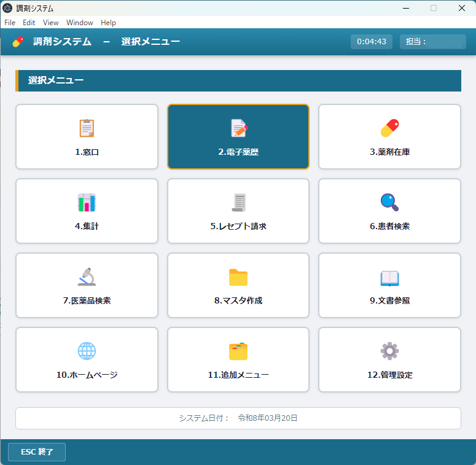Viewport: 476px width, 465px height.
Task: Click the globe icon for 10.ホームページ
Action: [87, 351]
